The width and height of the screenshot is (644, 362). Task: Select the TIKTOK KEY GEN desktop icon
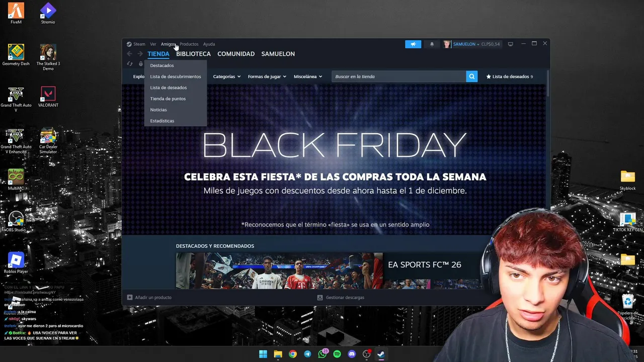coord(627,222)
